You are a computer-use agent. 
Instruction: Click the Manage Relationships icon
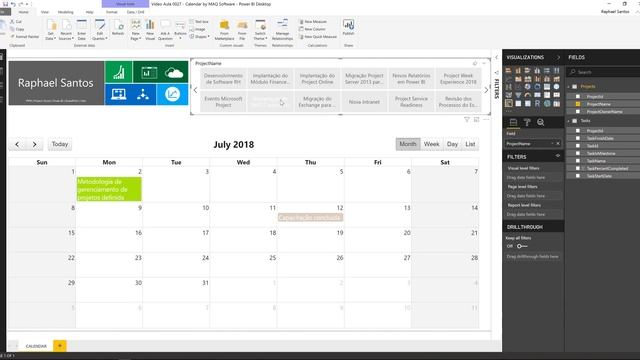coord(282,30)
